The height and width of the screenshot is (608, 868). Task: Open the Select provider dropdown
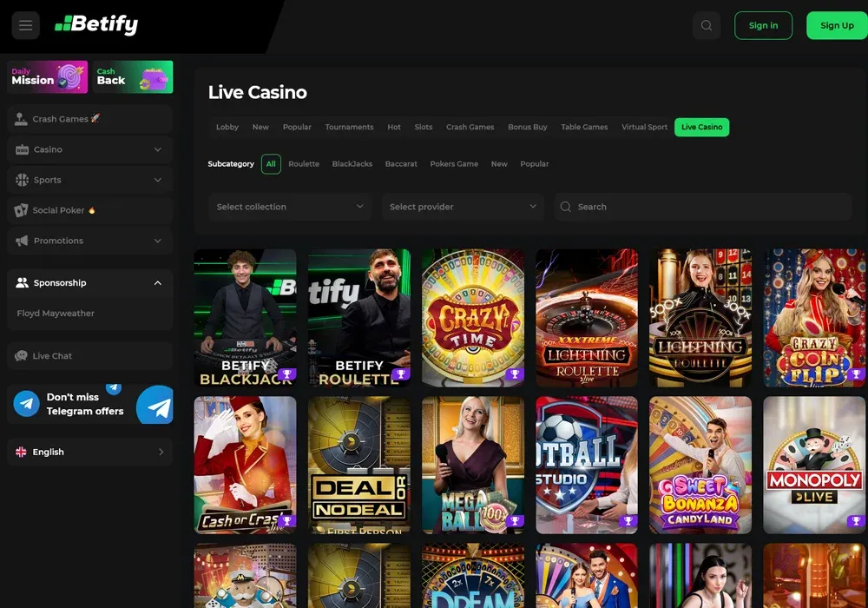click(x=463, y=207)
